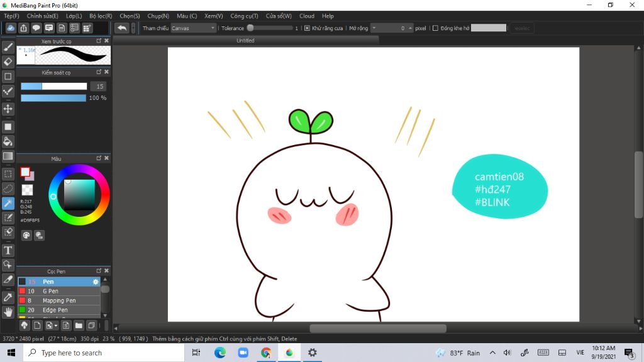644x362 pixels.
Task: Select the Eyedropper tool
Action: [x=8, y=297]
